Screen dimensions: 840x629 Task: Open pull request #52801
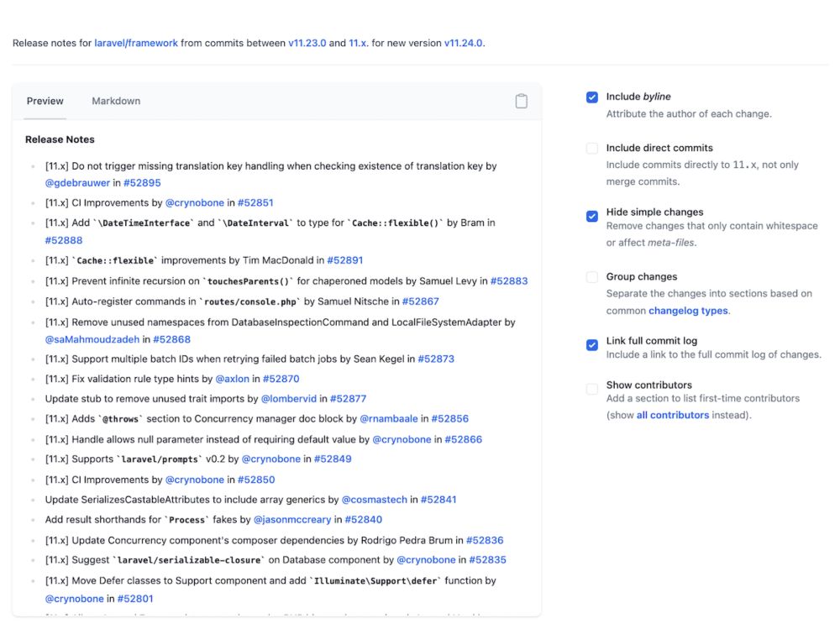pos(135,599)
